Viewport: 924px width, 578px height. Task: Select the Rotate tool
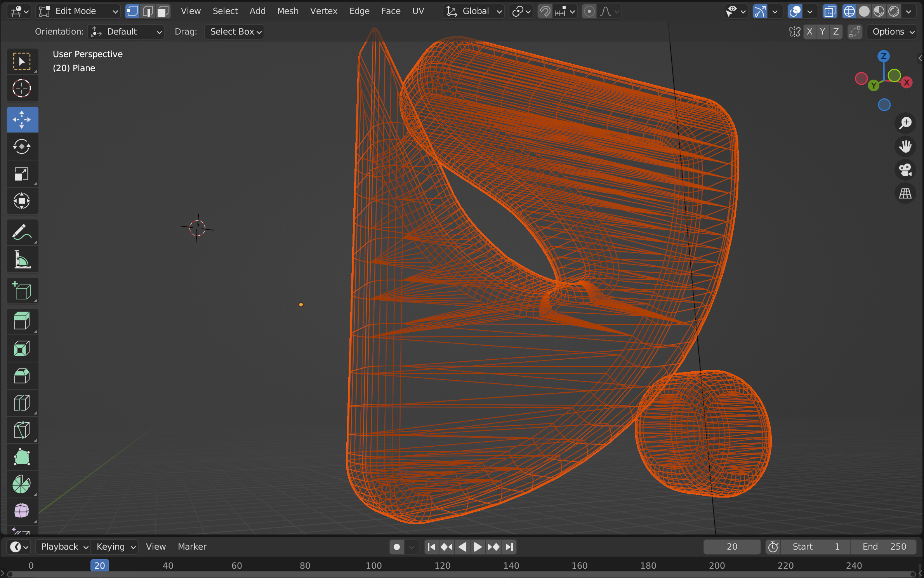22,147
